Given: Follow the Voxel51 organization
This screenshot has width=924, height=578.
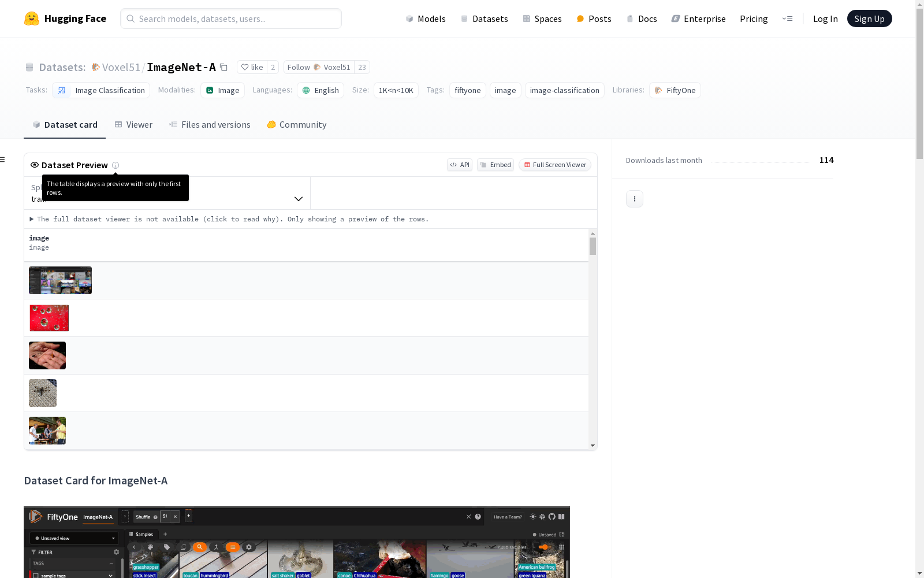Looking at the screenshot, I should 298,67.
